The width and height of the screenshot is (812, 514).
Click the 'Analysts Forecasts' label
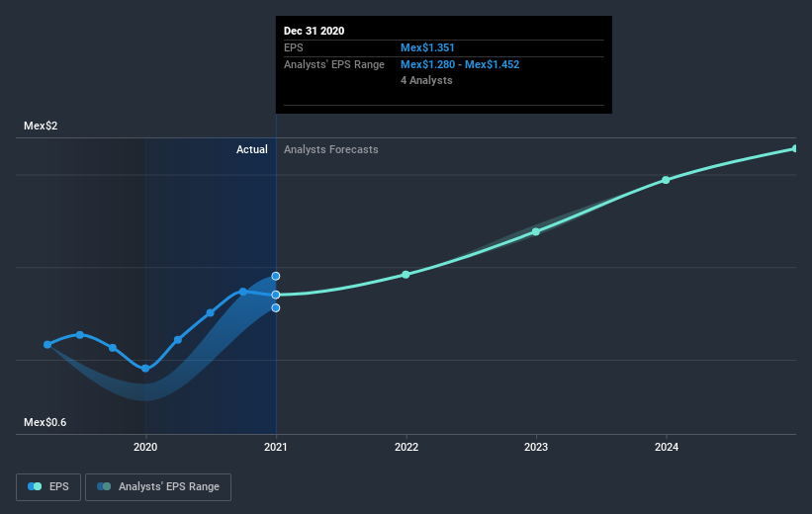coord(331,149)
